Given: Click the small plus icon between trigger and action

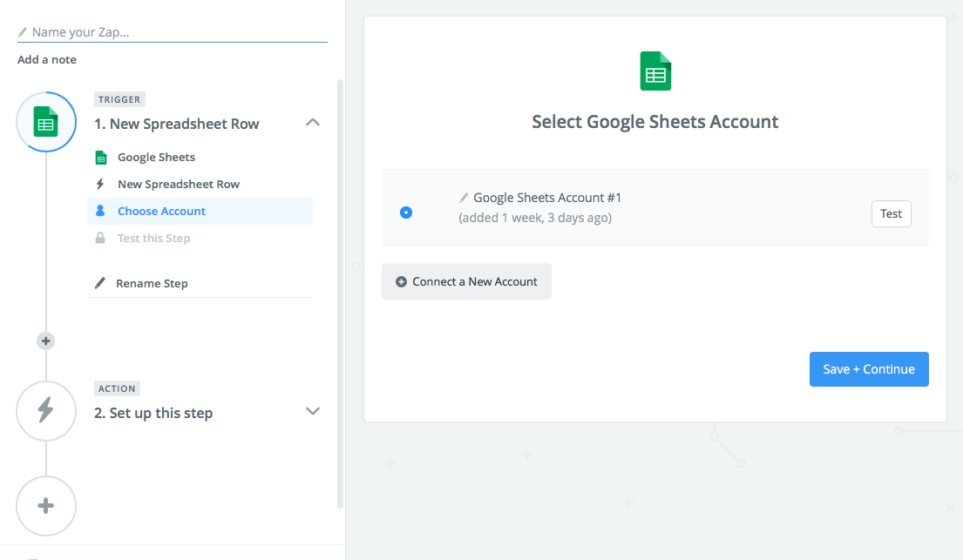Looking at the screenshot, I should (45, 341).
